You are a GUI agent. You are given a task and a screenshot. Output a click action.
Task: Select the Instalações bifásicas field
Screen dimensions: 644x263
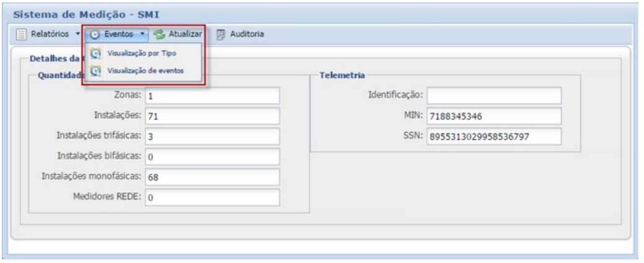click(212, 155)
